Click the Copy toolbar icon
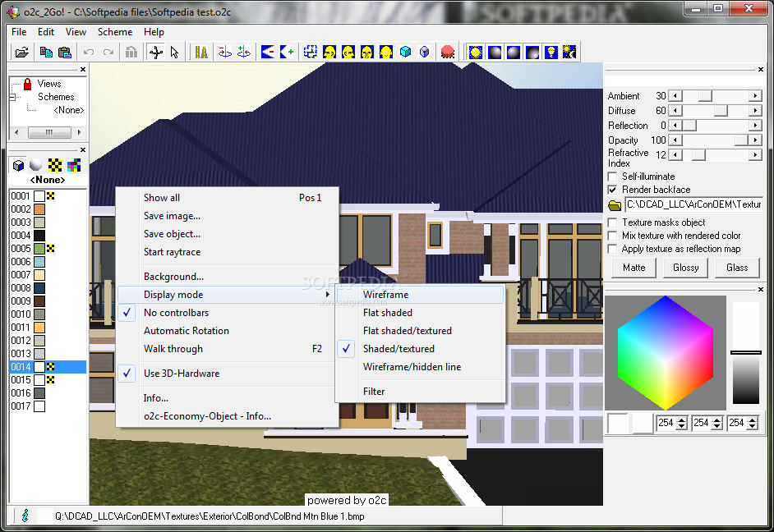 coord(46,52)
